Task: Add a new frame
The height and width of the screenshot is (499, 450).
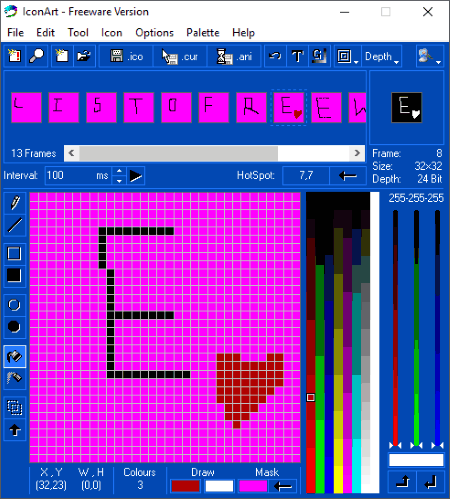Action: [62, 56]
